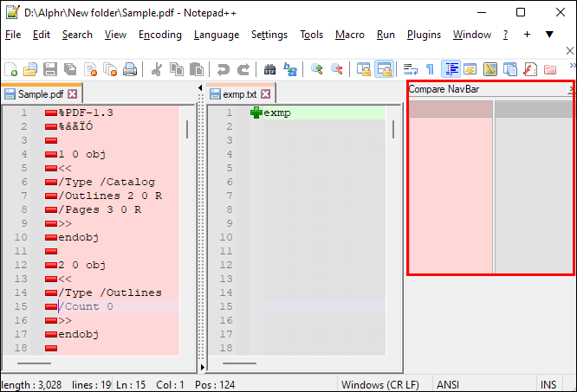Image resolution: width=577 pixels, height=392 pixels.
Task: Click exmp.txt horizontal scrollbar thumb
Action: click(x=239, y=363)
